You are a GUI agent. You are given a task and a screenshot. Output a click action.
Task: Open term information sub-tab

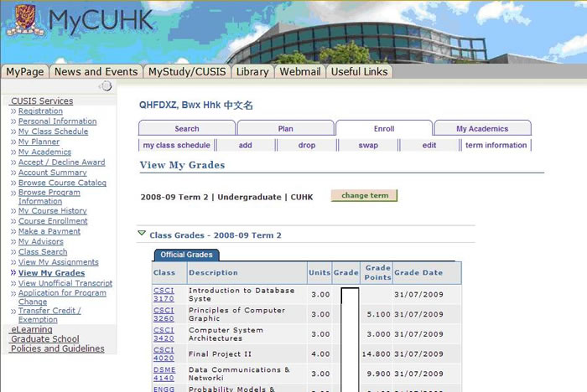coord(496,145)
